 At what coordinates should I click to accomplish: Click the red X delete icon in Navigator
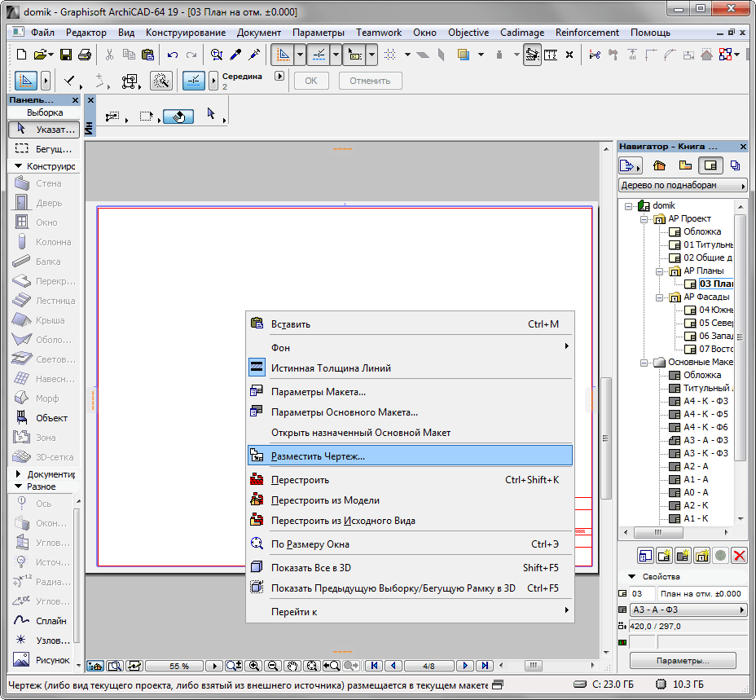coord(740,556)
